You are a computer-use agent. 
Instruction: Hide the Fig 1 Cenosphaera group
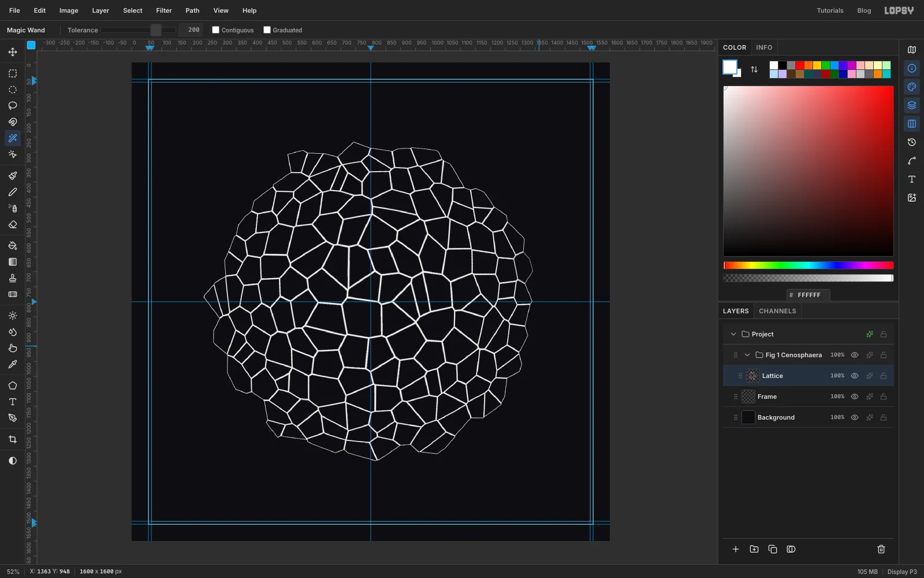click(855, 355)
